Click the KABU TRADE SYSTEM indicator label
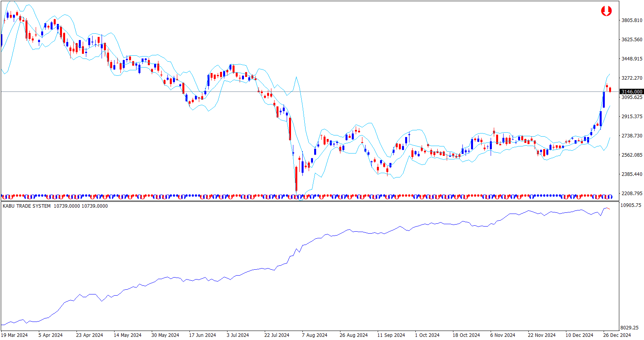This screenshot has height=340, width=644. 27,206
